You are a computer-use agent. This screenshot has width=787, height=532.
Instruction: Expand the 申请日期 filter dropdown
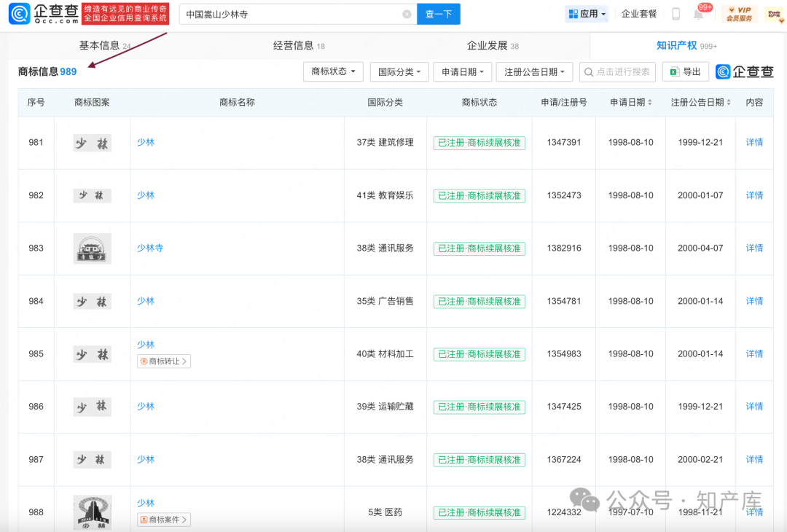tap(462, 71)
